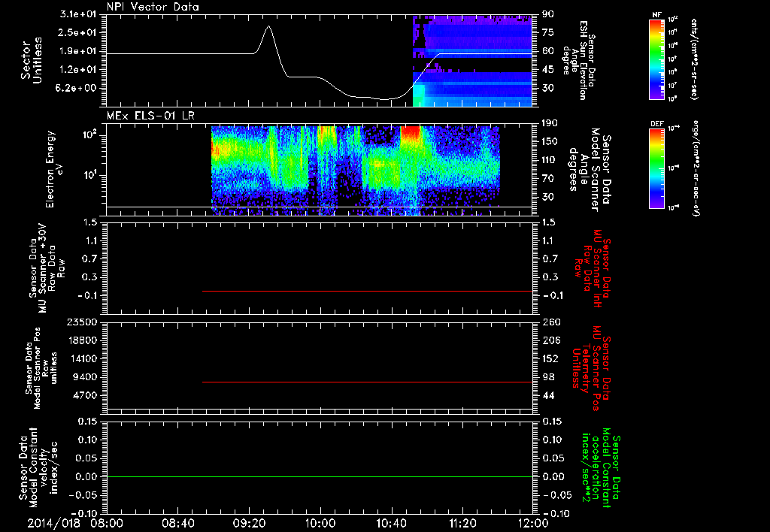Click the '11:20' time axis label
770x532 pixels.
pyautogui.click(x=462, y=523)
